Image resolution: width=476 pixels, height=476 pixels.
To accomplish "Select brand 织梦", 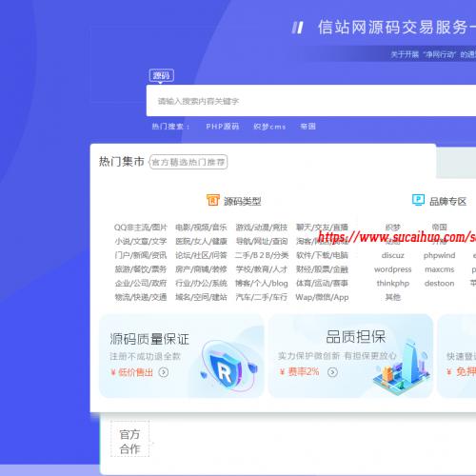I will point(393,228).
